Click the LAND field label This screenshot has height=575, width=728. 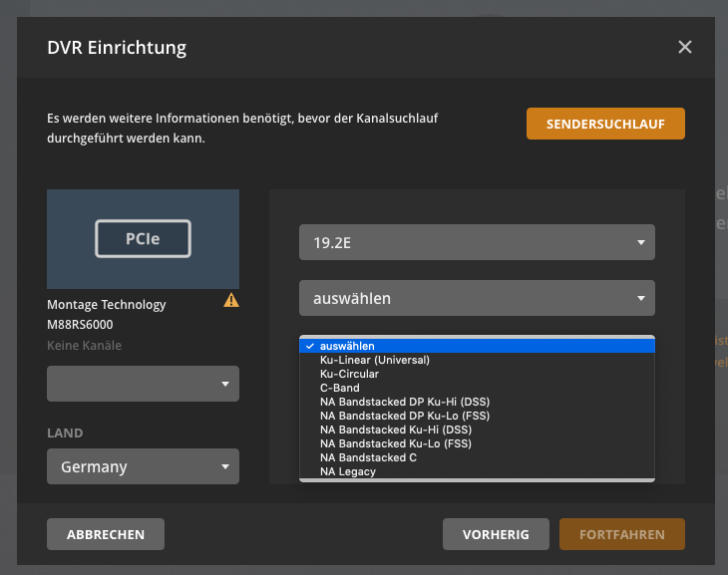65,432
